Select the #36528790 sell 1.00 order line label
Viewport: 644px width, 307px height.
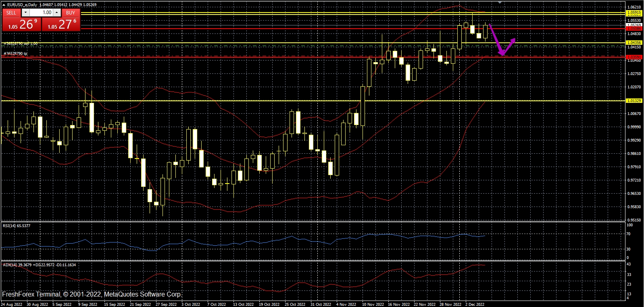[x=21, y=44]
